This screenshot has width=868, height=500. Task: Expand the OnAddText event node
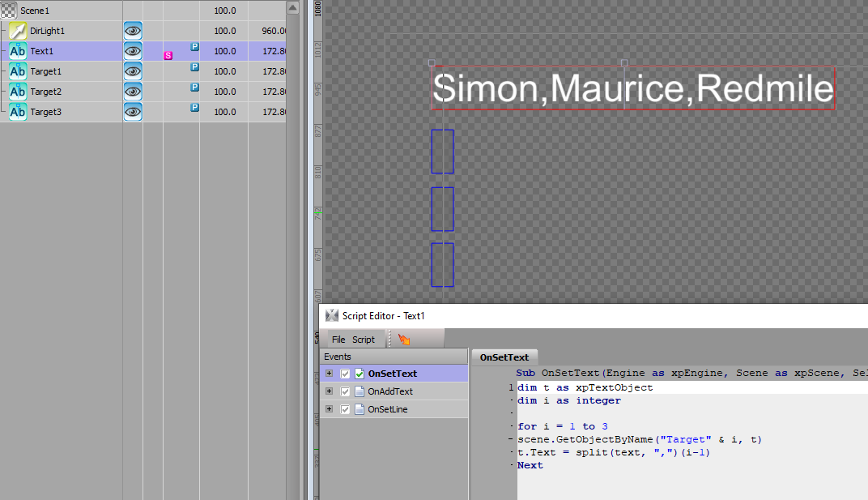329,391
